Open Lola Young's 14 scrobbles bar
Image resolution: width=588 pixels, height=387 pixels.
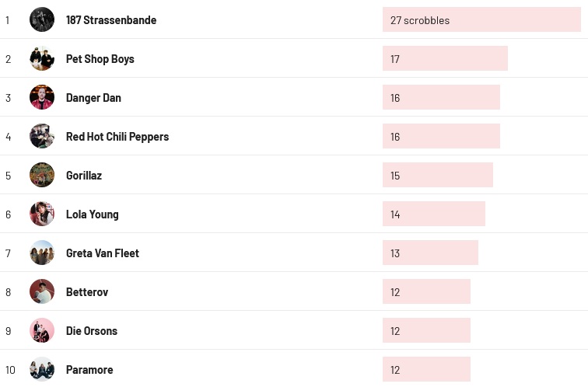tap(433, 214)
